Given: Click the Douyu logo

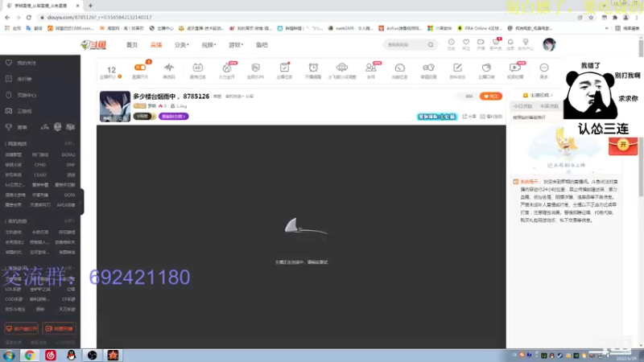Looking at the screenshot, I should pos(93,45).
